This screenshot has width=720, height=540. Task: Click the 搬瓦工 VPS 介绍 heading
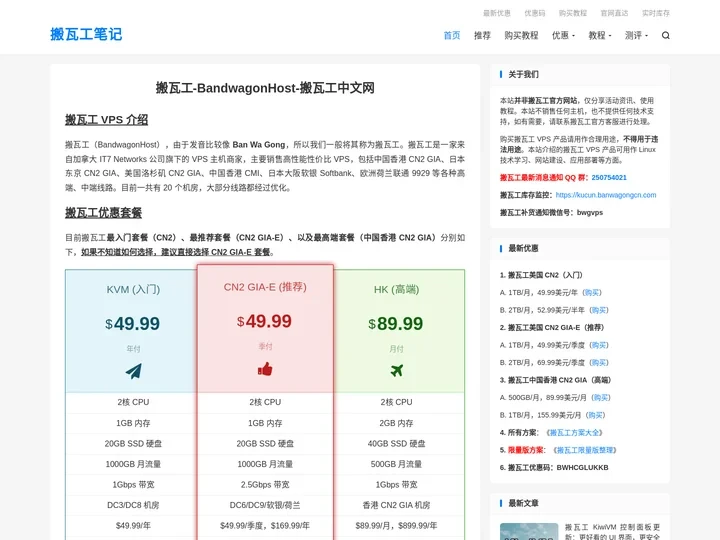point(107,120)
